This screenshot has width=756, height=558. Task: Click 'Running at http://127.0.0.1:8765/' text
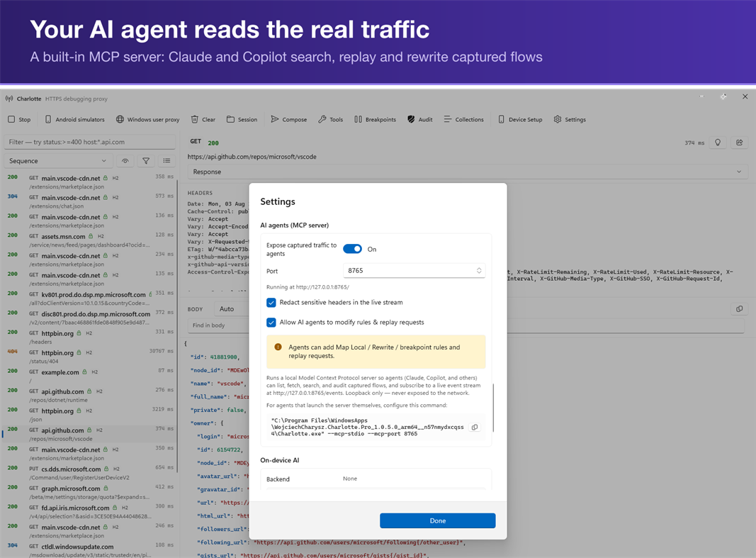[x=308, y=287]
